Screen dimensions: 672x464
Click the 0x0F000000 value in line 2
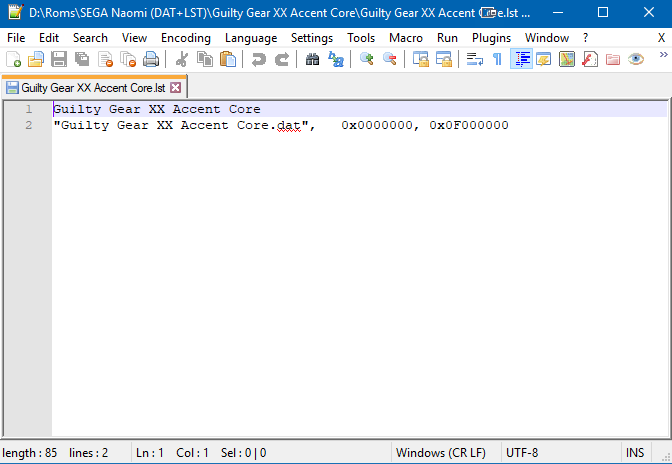469,125
